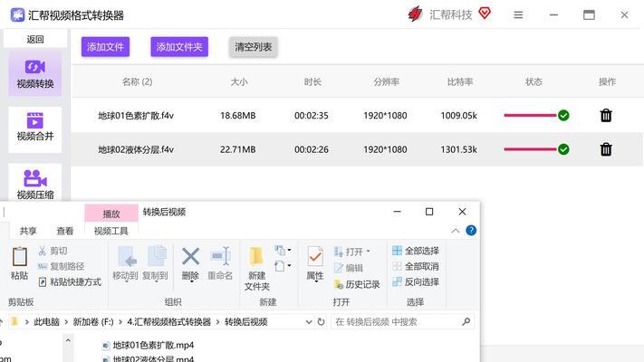Expand the address bar history dropdown
644x362 pixels.
click(x=309, y=322)
